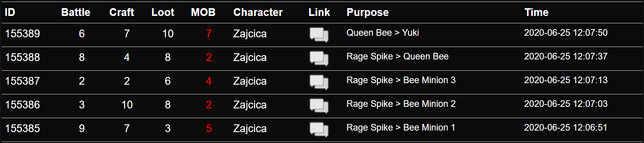
Task: Click purpose Rage Spike > Queen Bee
Action: [397, 57]
